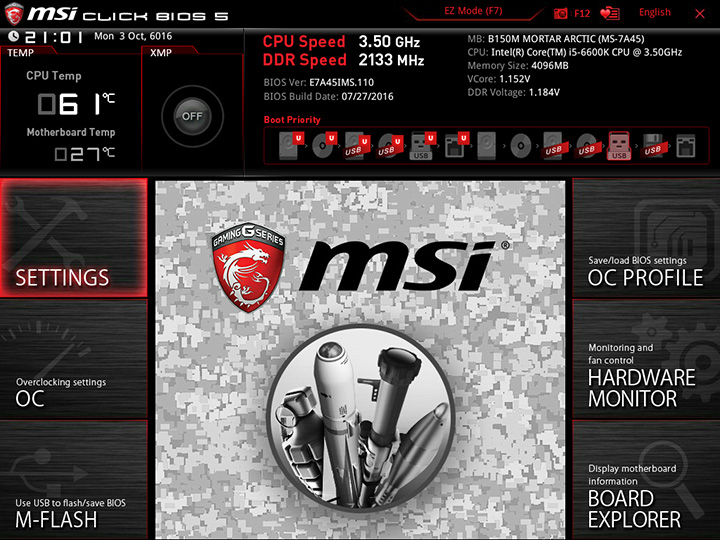The height and width of the screenshot is (540, 720).
Task: Click BIOS Ver E7A45IMS.110 text
Action: [319, 83]
